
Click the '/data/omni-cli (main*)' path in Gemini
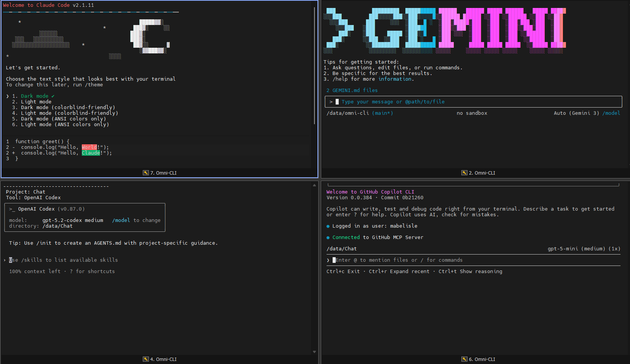pyautogui.click(x=360, y=113)
